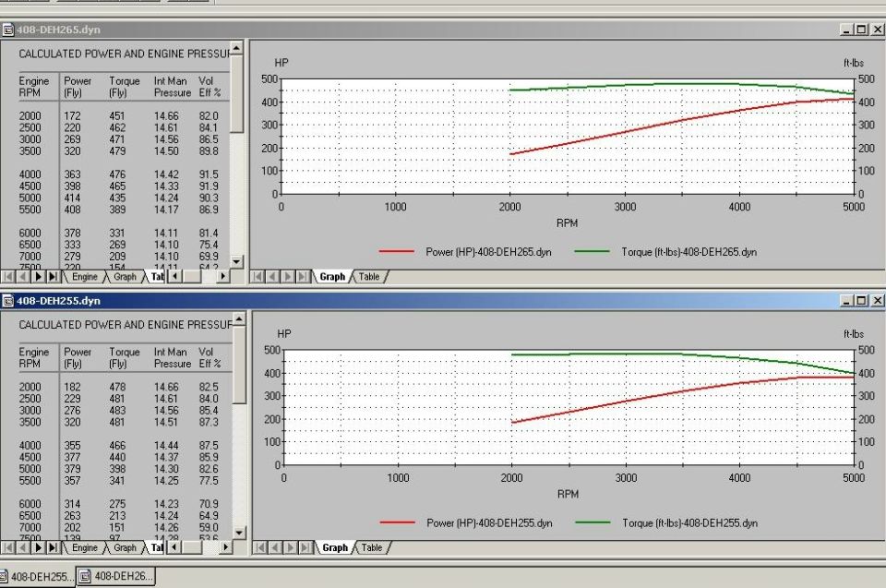Click red Power legend swatch for DEH265
Viewport: 886px width, 588px height.
point(397,252)
